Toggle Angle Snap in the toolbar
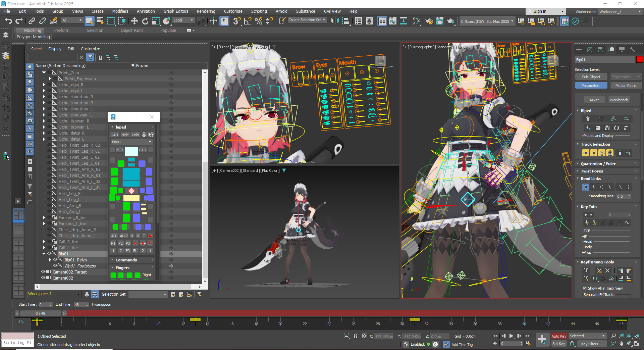Image resolution: width=644 pixels, height=350 pixels. point(248,21)
